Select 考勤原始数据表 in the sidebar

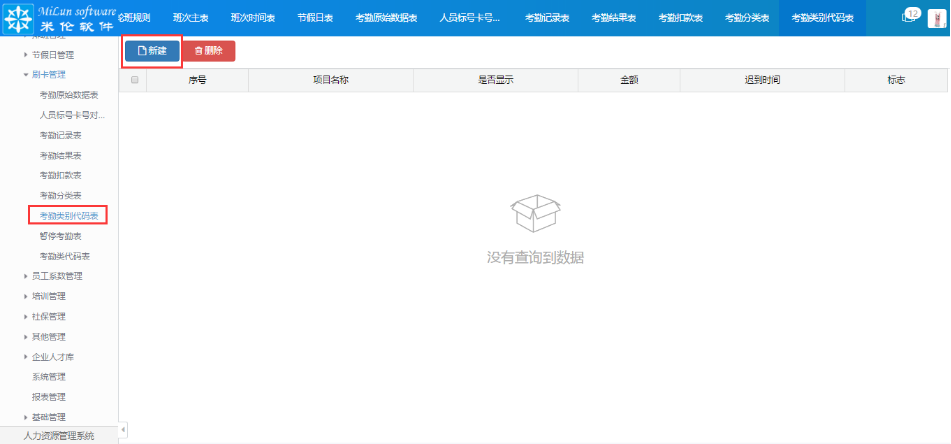point(68,94)
